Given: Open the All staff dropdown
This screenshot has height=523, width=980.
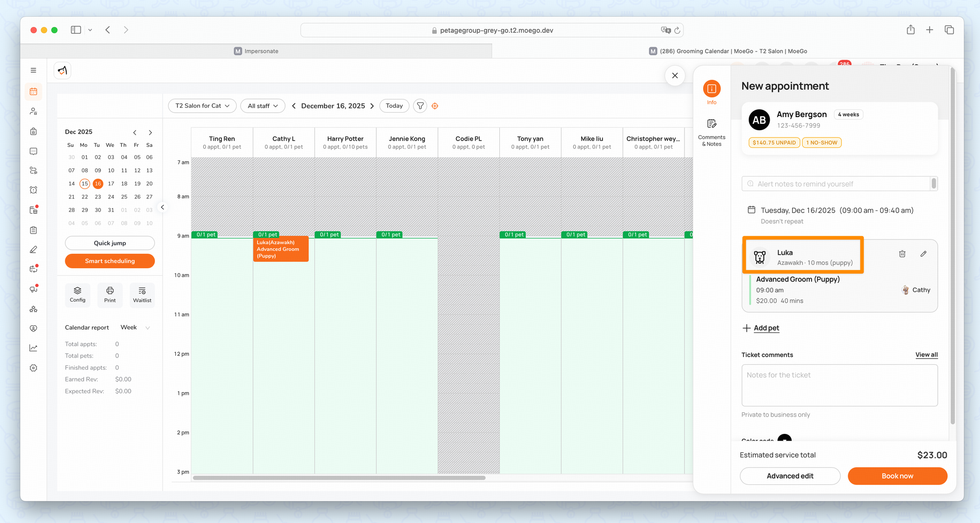Looking at the screenshot, I should [x=263, y=106].
